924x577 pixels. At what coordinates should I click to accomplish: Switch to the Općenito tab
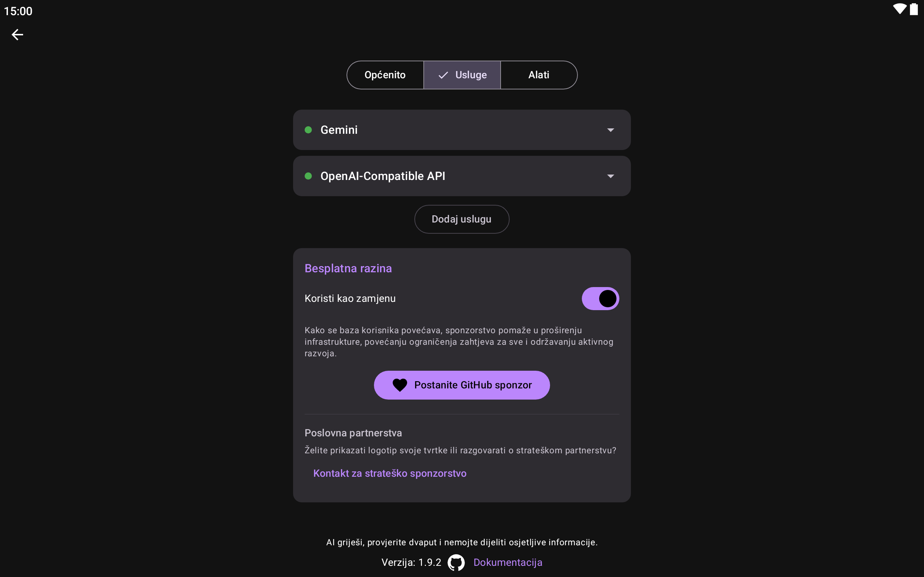click(385, 75)
